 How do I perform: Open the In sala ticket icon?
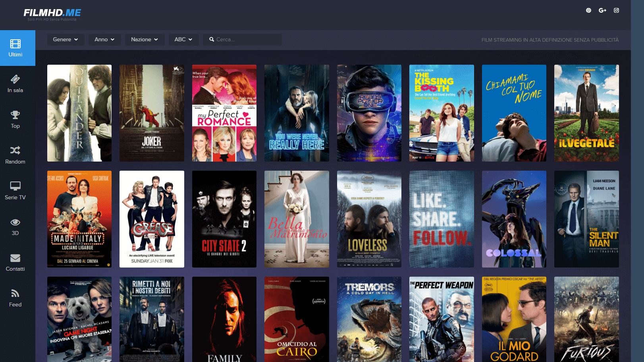coord(15,79)
